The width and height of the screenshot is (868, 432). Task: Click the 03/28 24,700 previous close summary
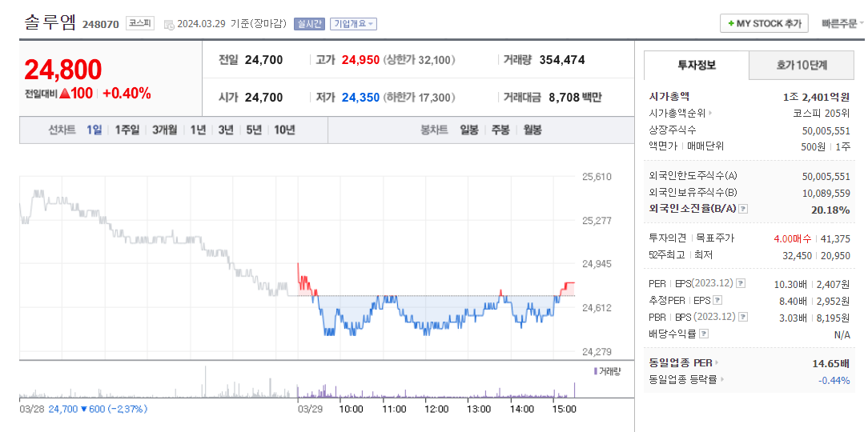(x=83, y=410)
